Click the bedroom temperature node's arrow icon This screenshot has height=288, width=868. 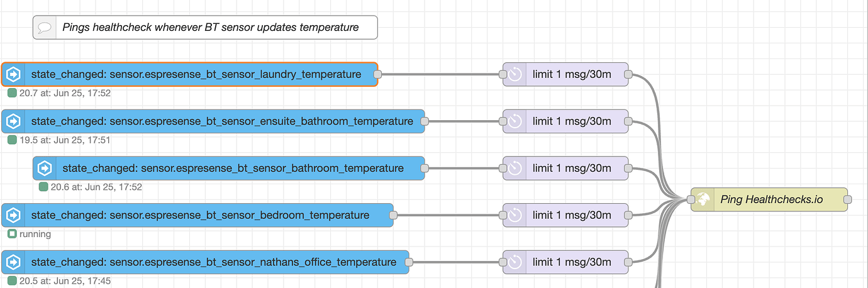pyautogui.click(x=13, y=215)
